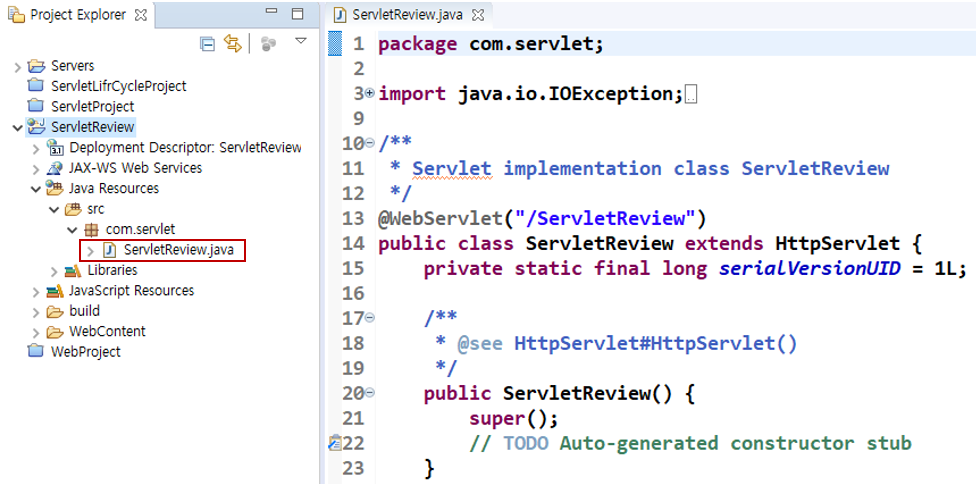Select ServletReview.java in the tree

coord(179,250)
